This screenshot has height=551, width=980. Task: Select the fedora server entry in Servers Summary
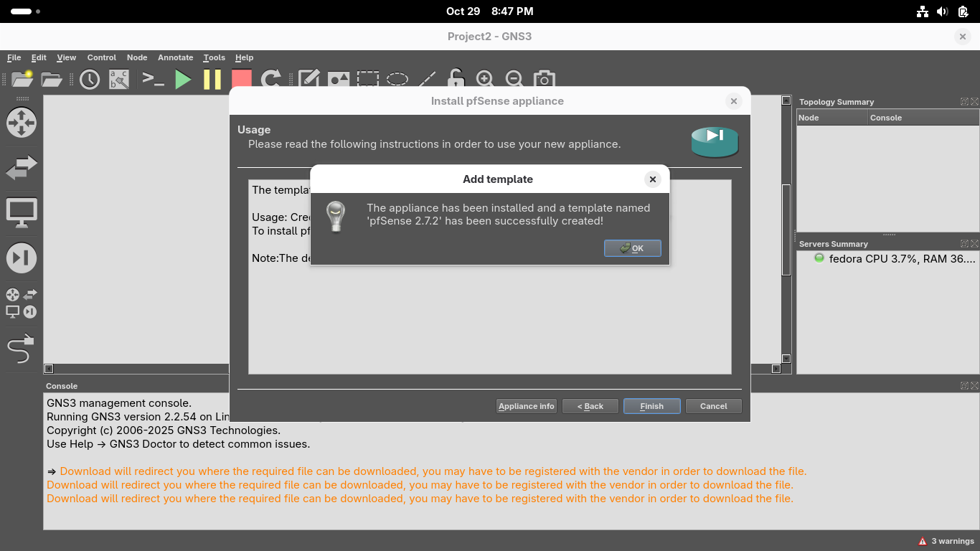pos(895,259)
